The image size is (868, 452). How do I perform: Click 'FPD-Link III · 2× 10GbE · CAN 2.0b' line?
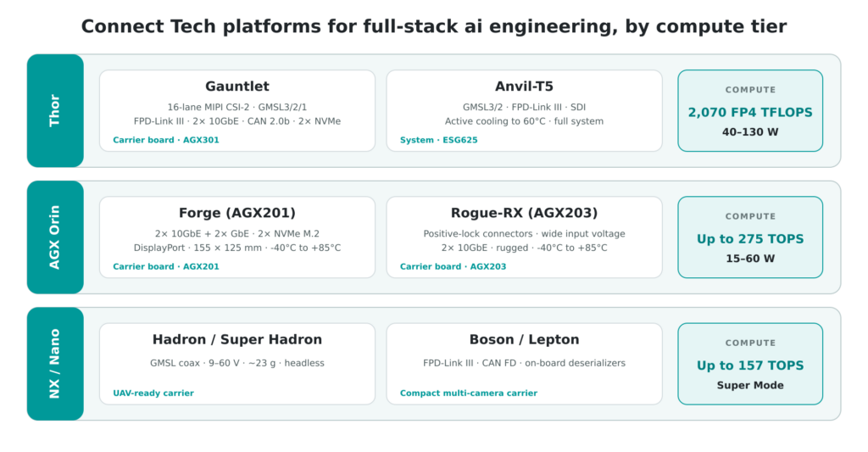tap(237, 121)
